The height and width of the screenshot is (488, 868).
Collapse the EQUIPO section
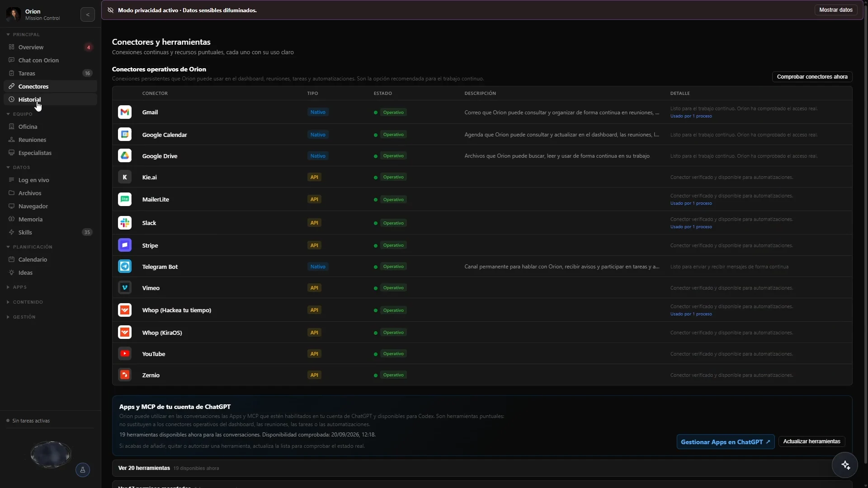click(19, 114)
